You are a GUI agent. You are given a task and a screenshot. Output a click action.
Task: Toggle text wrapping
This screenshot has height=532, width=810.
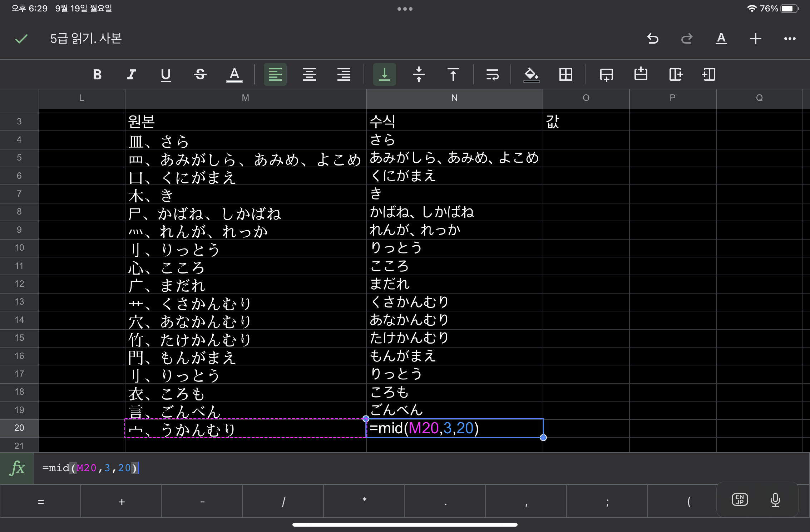point(492,75)
